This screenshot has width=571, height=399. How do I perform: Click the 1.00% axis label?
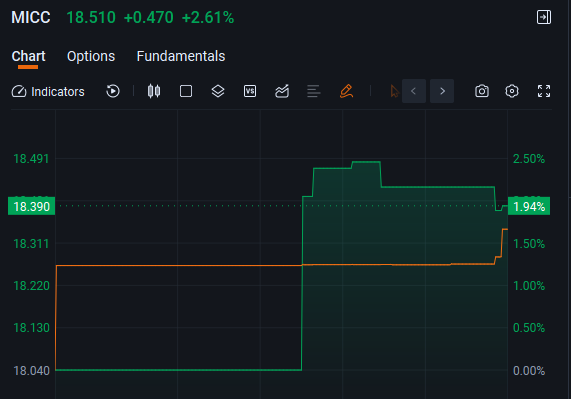[529, 286]
